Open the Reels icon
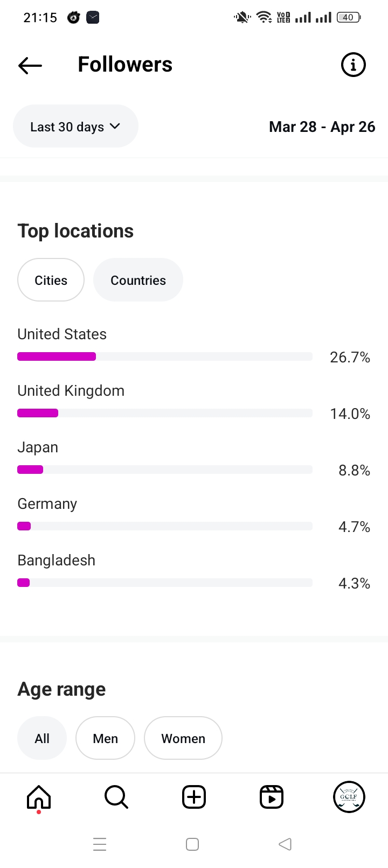Image resolution: width=388 pixels, height=868 pixels. 272,797
